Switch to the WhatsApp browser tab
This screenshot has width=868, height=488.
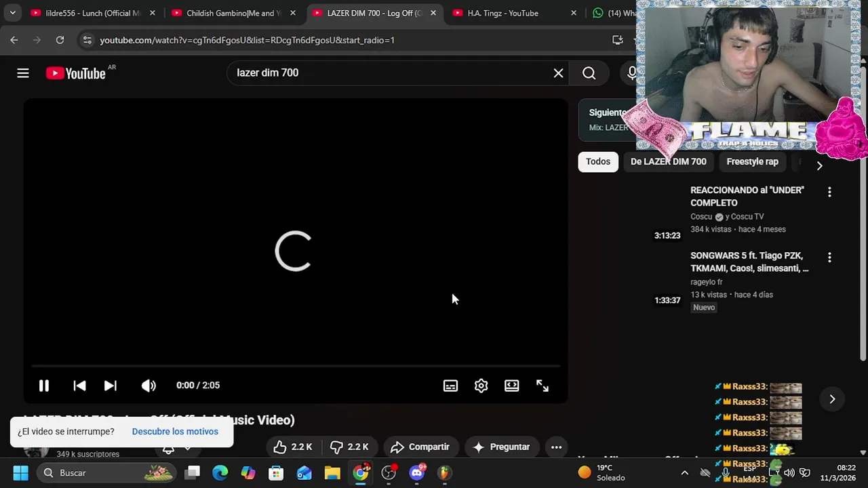click(x=614, y=13)
